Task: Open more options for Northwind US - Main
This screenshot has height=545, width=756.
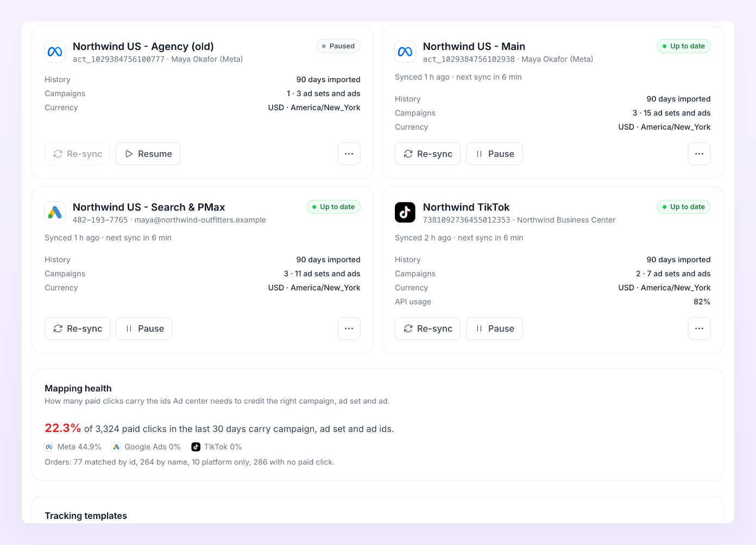Action: coord(700,154)
